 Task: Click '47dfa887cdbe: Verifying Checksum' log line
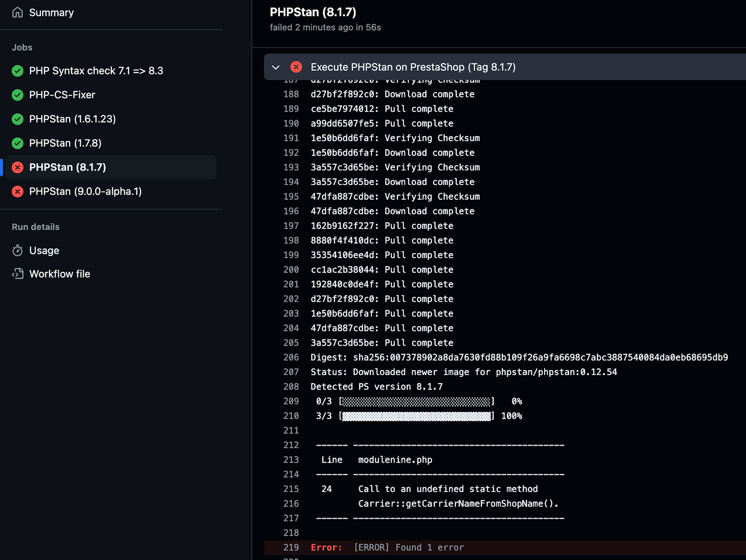(395, 197)
